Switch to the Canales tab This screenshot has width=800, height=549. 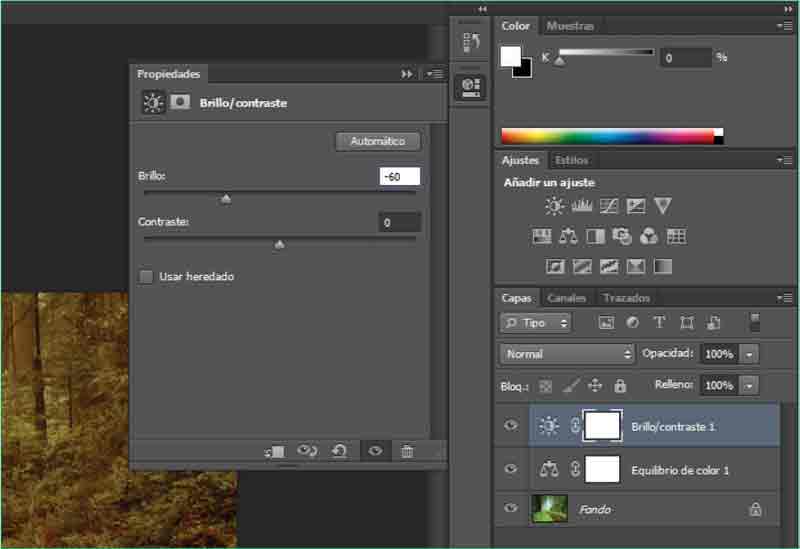[566, 298]
